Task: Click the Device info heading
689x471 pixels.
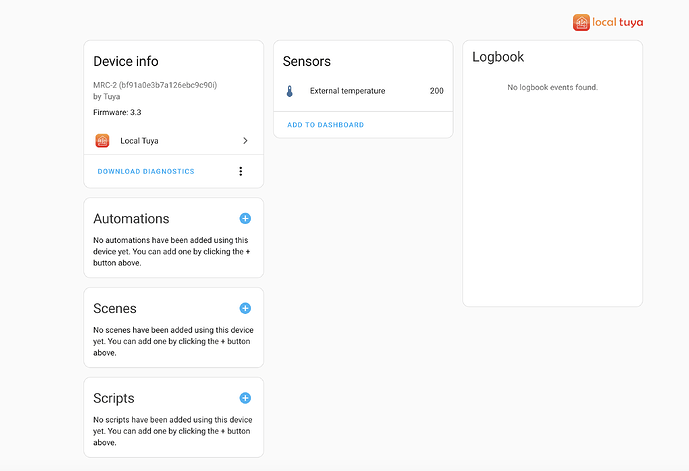Action: [x=126, y=61]
